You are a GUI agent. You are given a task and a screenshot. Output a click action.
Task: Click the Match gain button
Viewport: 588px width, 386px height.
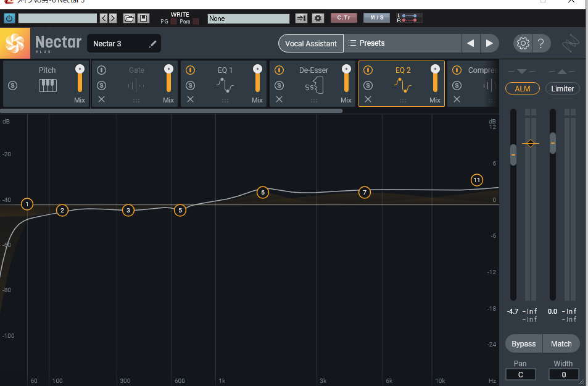click(x=561, y=343)
